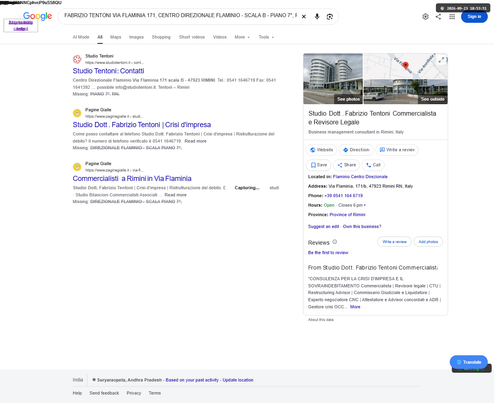Start voice search with microphone icon

tap(317, 17)
